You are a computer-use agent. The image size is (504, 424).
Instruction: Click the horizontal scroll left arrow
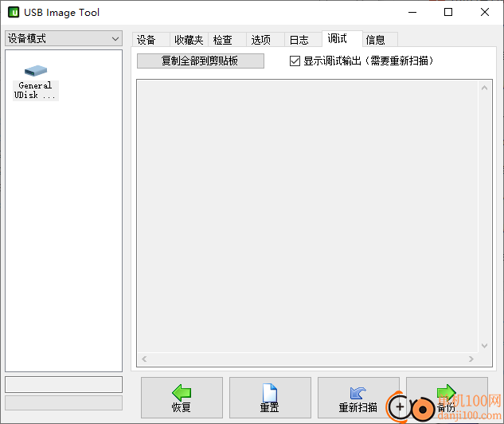pos(144,359)
